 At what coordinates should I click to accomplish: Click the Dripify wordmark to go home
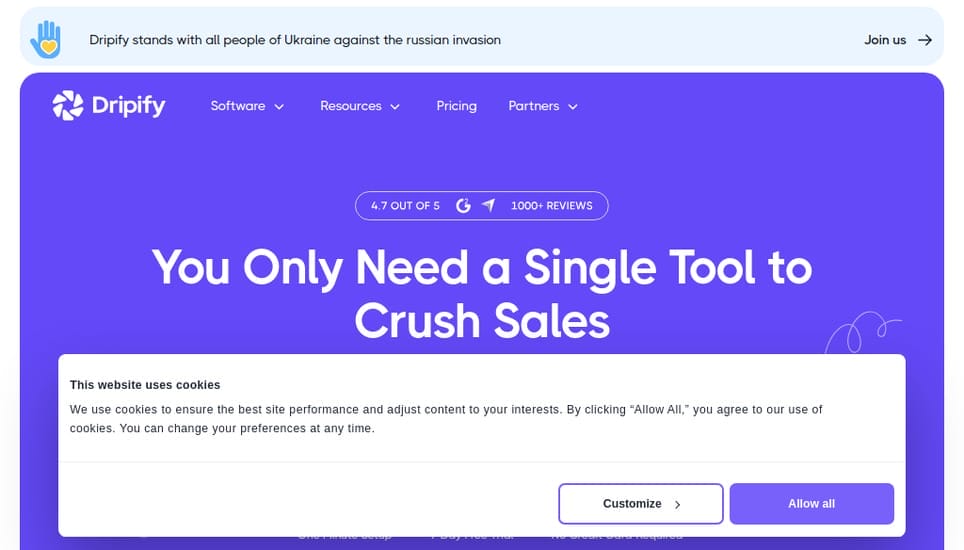(x=128, y=105)
